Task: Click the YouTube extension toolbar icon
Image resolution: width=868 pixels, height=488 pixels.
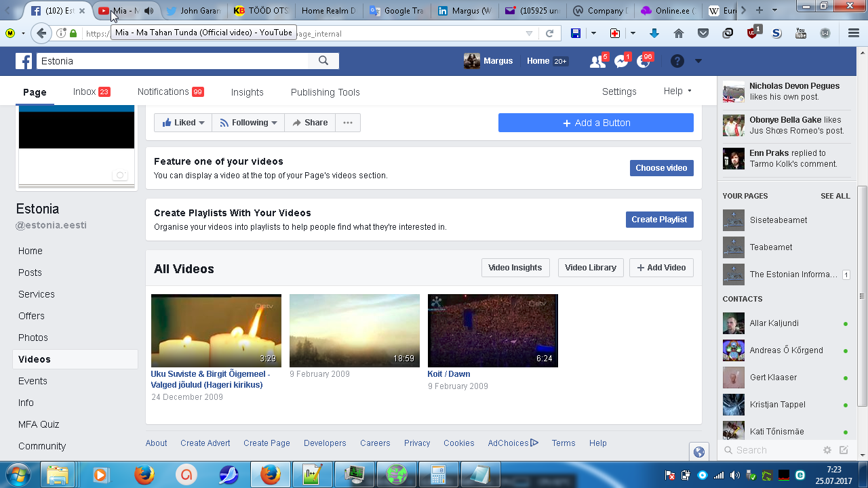Action: click(x=801, y=33)
